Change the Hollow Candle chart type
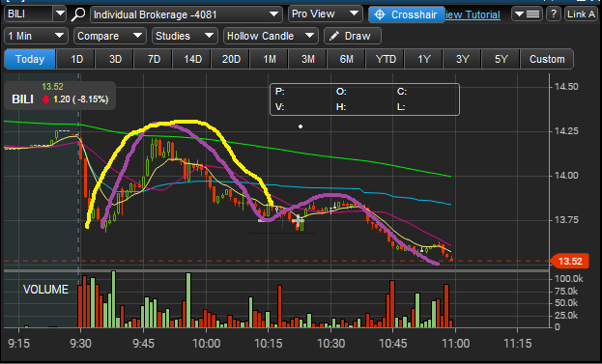 click(x=271, y=36)
